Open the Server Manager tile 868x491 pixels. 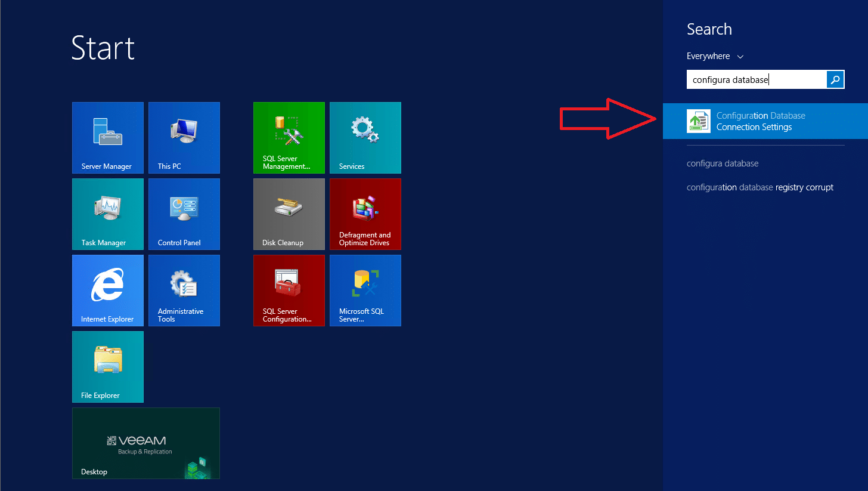click(x=108, y=138)
